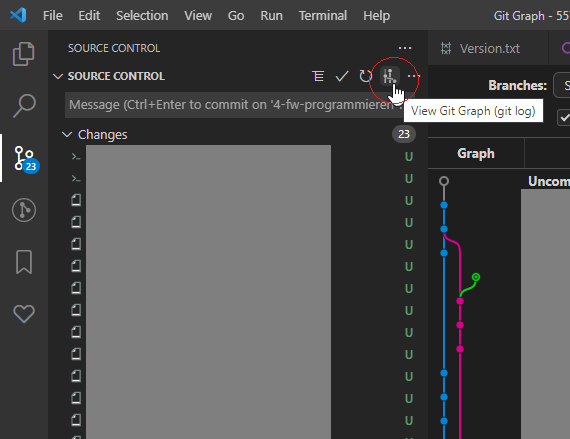Screen dimensions: 570x439
Task: Open more actions beside the Git Graph icon
Action: pos(413,76)
